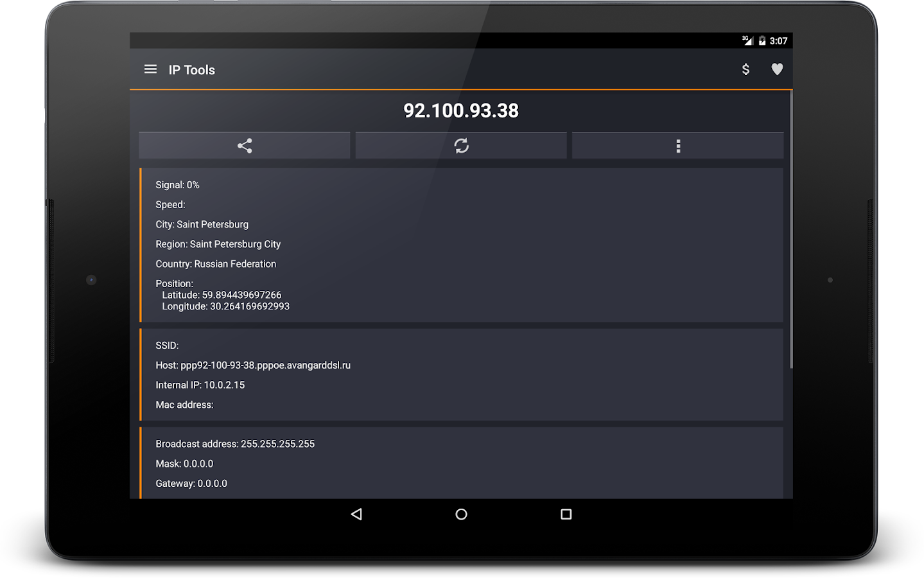Tap the Back navigation triangle
The image size is (924, 578).
coord(357,514)
